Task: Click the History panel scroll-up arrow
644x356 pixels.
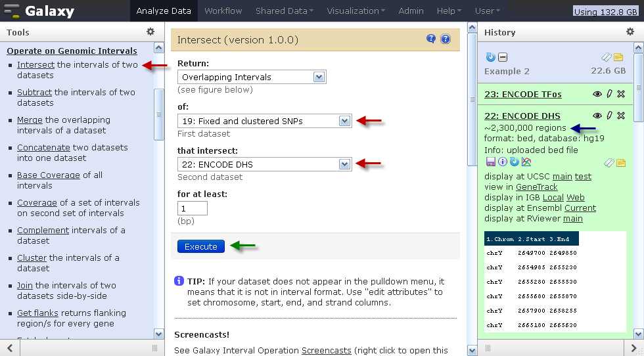Action: tap(639, 48)
